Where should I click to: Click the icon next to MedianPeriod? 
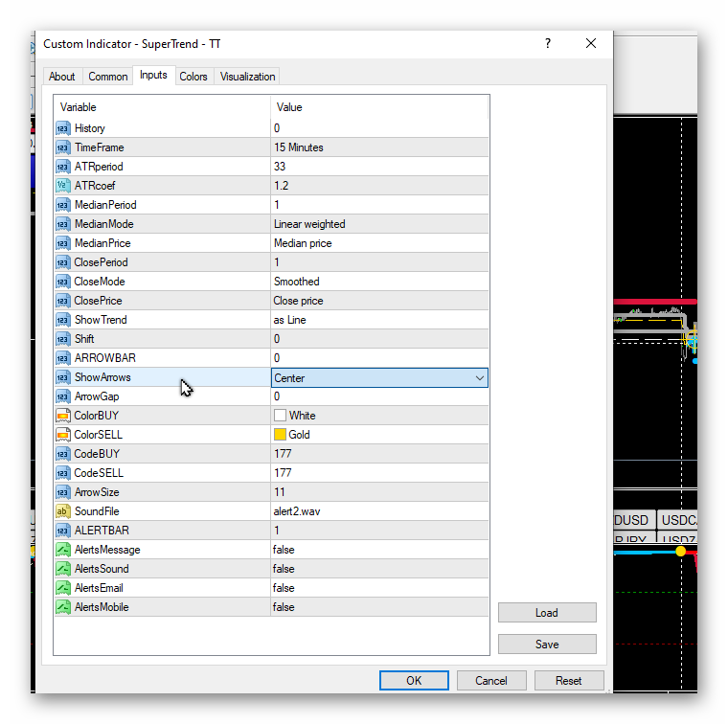tap(63, 205)
